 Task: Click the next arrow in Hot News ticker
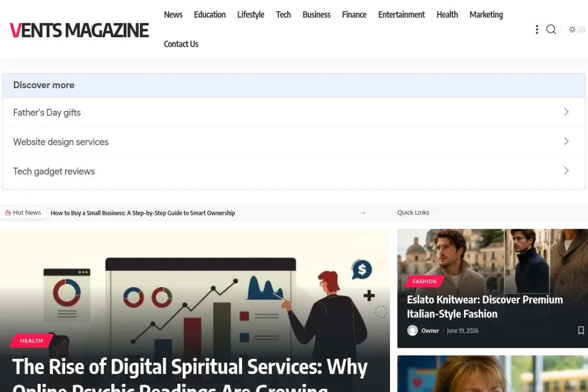pos(362,213)
